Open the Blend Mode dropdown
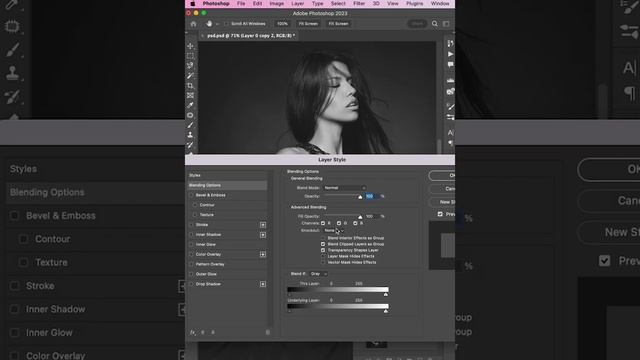Screen dimensions: 640x360 [x=344, y=188]
